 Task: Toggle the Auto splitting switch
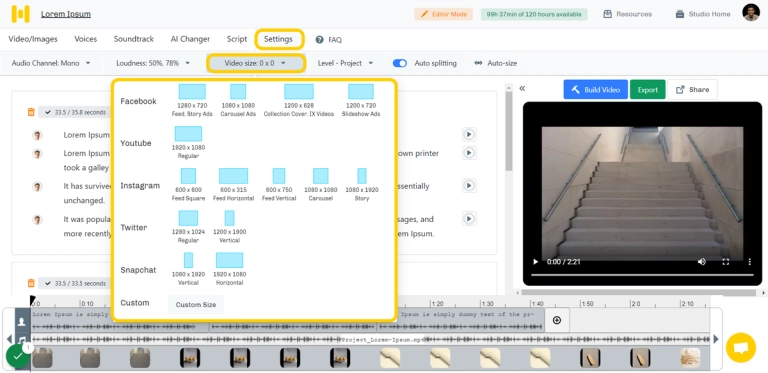pyautogui.click(x=400, y=63)
